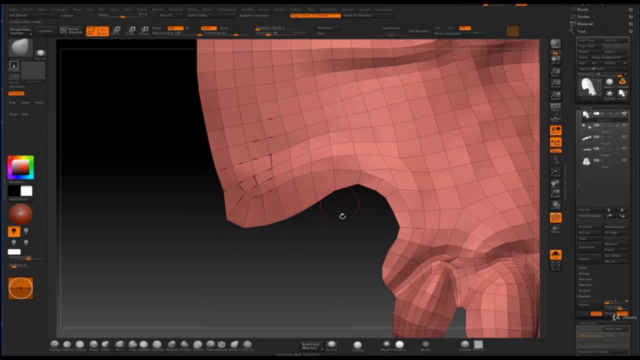Toggle Perspective view
This screenshot has width=640, height=360.
coord(556,107)
